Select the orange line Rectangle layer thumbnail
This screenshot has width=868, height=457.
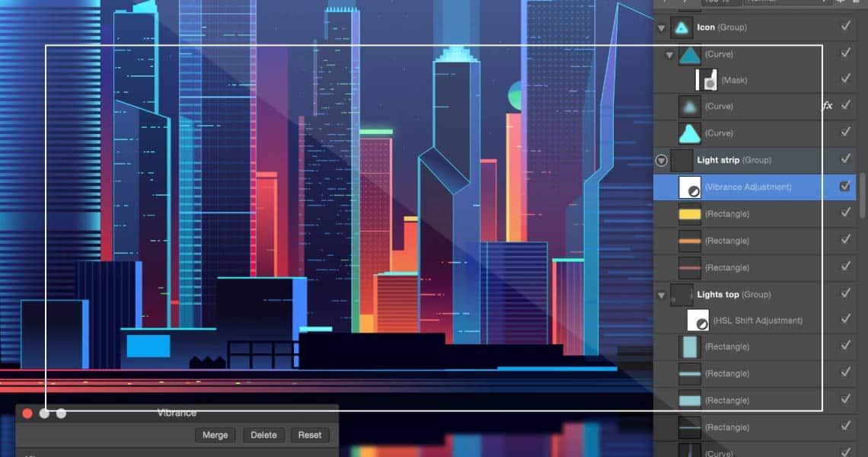(x=690, y=241)
